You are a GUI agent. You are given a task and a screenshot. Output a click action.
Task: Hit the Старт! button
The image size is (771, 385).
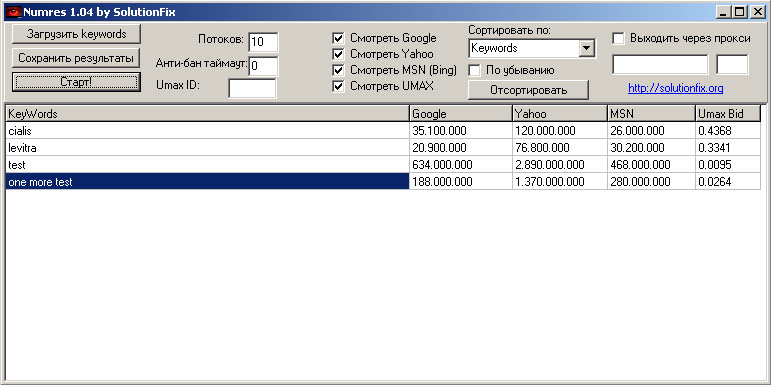click(76, 82)
